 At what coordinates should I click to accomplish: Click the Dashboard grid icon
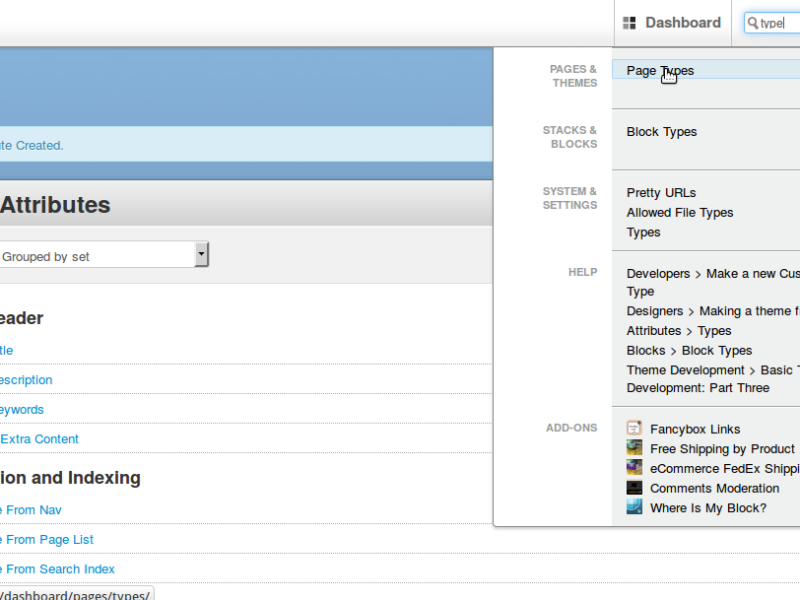629,23
